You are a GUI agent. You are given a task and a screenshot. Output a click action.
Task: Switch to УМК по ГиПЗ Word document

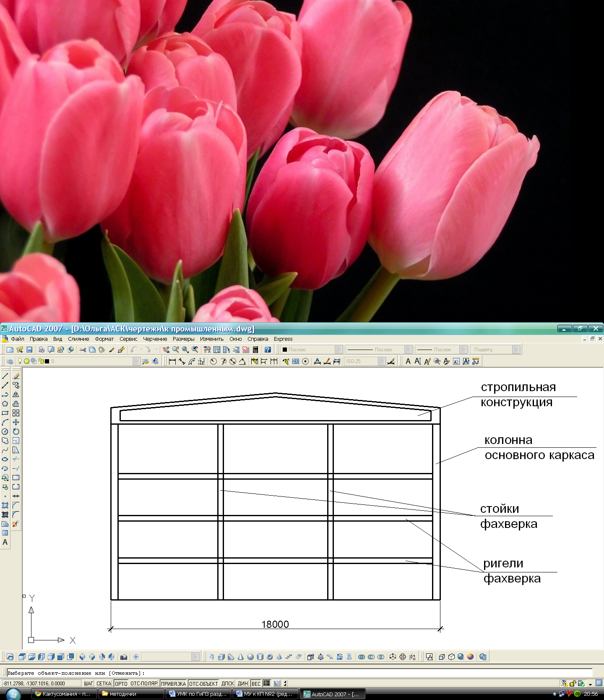point(198,694)
